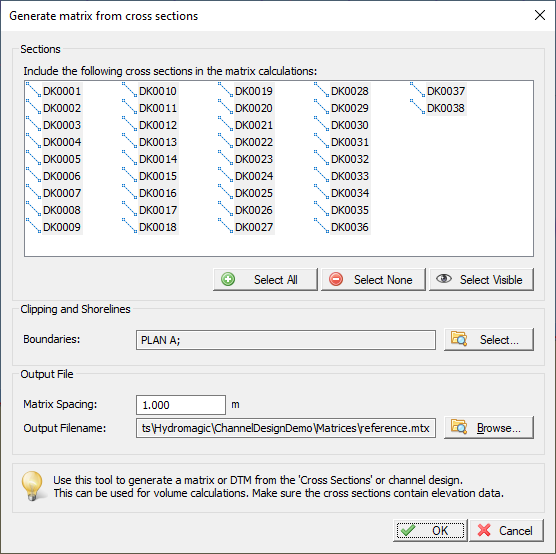Click the Output Filename path field

tap(286, 428)
